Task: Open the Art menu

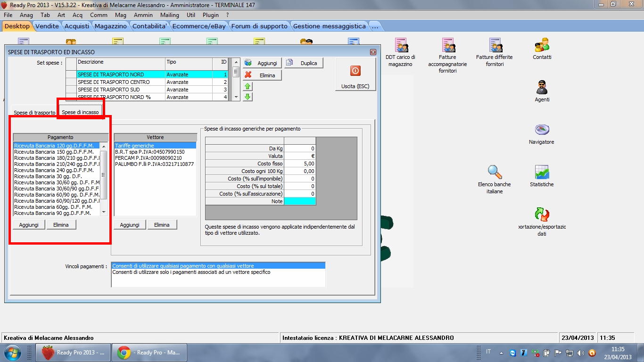Action: pyautogui.click(x=61, y=15)
